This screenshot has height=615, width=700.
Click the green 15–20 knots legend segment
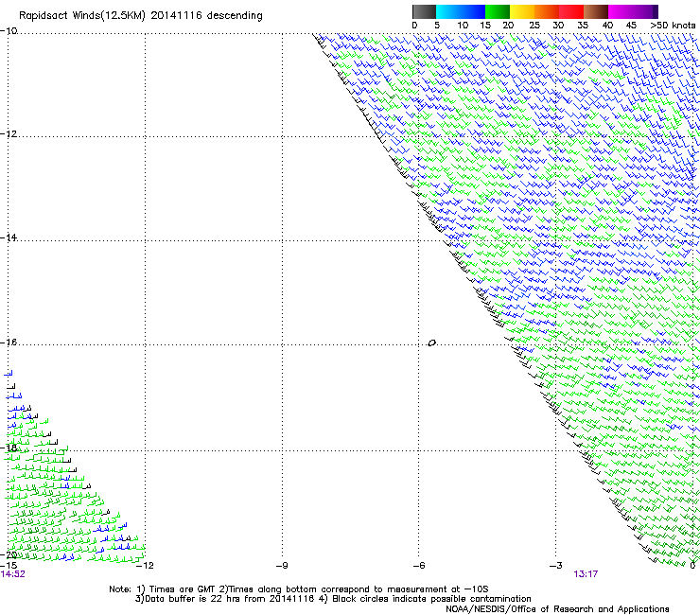coord(498,11)
